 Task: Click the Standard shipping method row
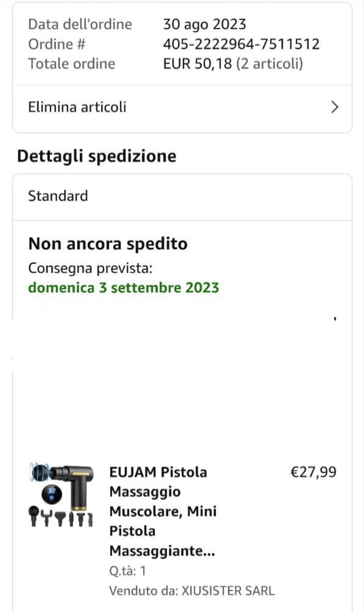point(182,196)
